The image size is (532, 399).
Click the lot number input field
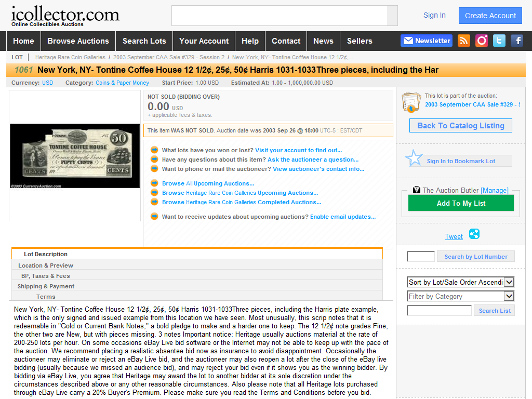[421, 257]
